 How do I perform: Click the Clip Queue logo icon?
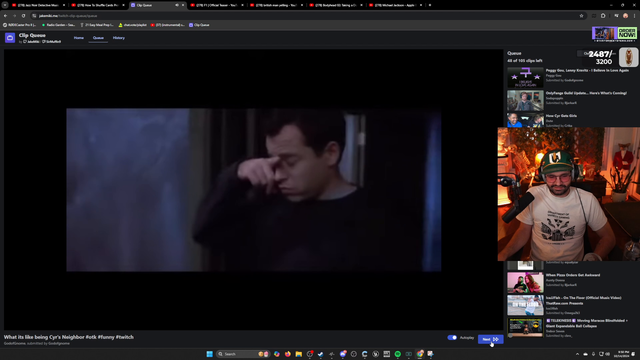(x=10, y=38)
